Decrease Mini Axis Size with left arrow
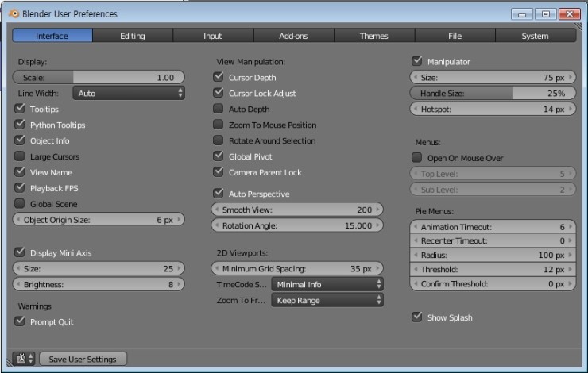 pyautogui.click(x=18, y=268)
